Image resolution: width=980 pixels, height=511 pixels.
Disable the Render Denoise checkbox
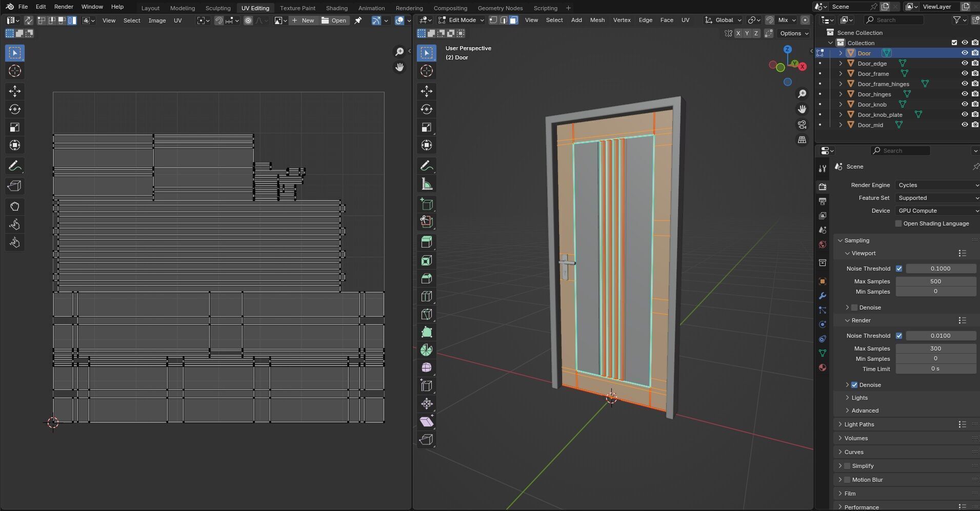(x=854, y=385)
